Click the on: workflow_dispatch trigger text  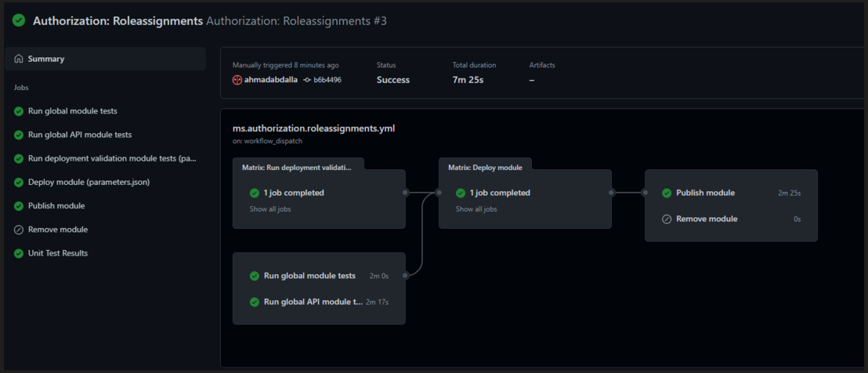pos(267,141)
